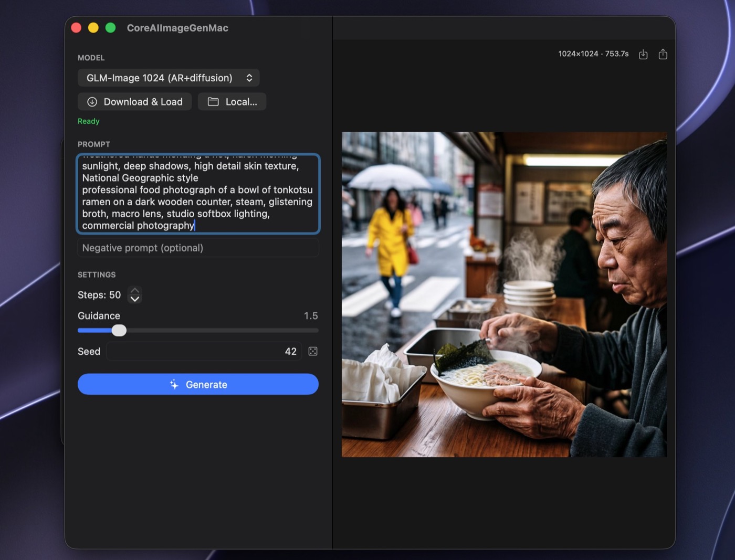Start generation with Generate button
This screenshot has height=560, width=735.
point(198,384)
